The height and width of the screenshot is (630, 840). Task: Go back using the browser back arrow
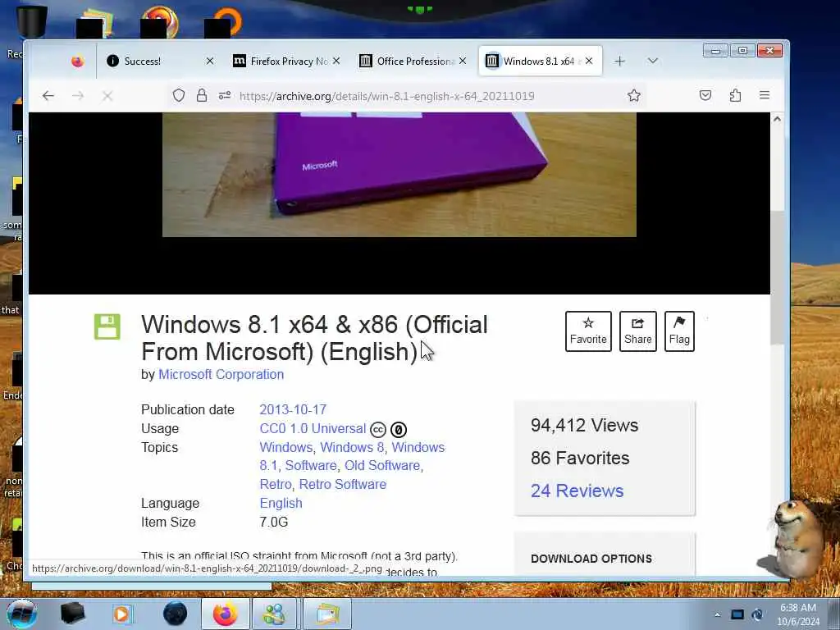click(x=48, y=96)
